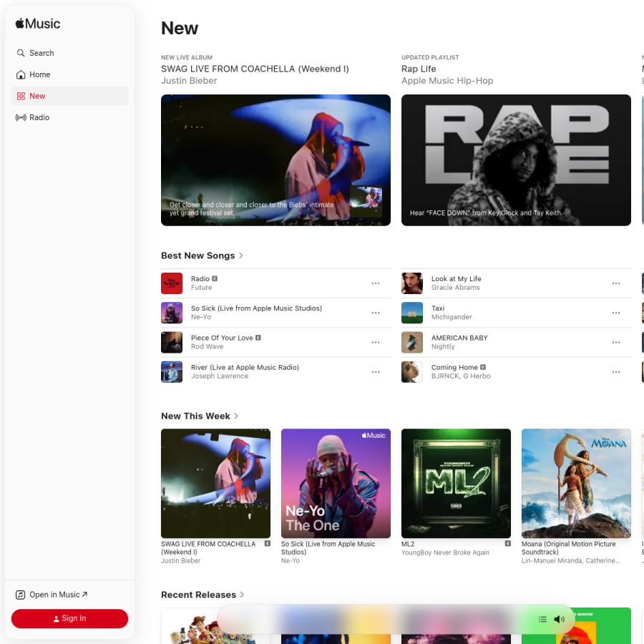Expand the Best New Songs section
Screen dimensions: 644x644
click(241, 255)
